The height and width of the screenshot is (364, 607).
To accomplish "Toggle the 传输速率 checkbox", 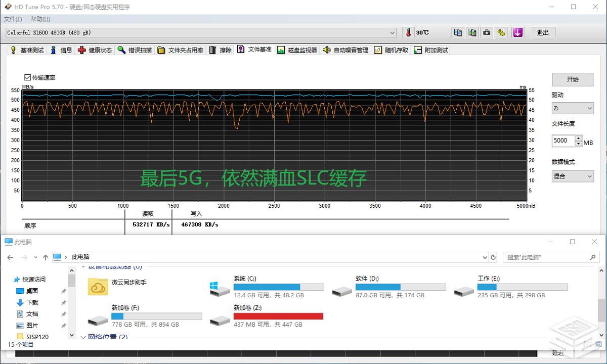I will point(27,77).
